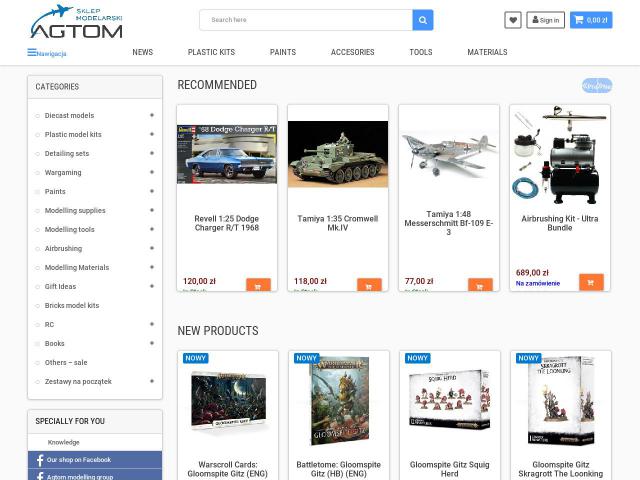Image resolution: width=640 pixels, height=480 pixels.
Task: Add Tamiya Cromwell Mk.IV to cart
Action: 369,285
